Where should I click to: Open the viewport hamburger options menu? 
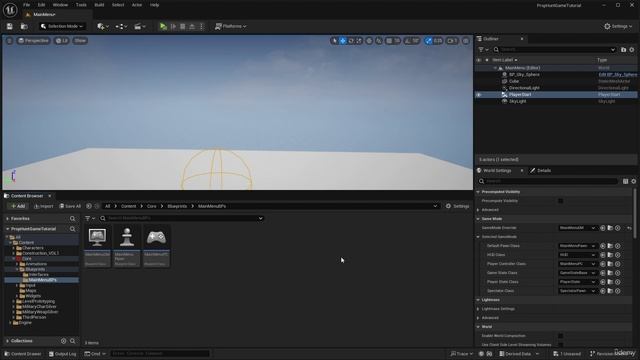point(9,41)
